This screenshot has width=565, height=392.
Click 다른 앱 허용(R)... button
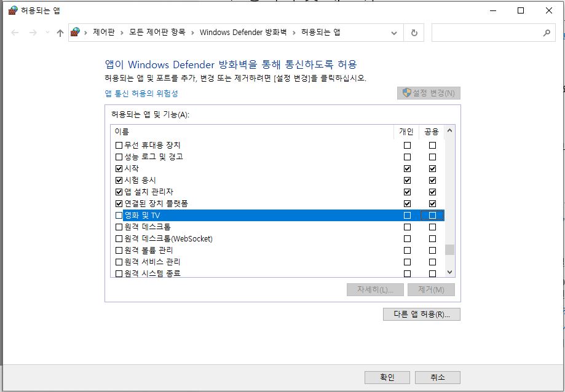point(422,314)
